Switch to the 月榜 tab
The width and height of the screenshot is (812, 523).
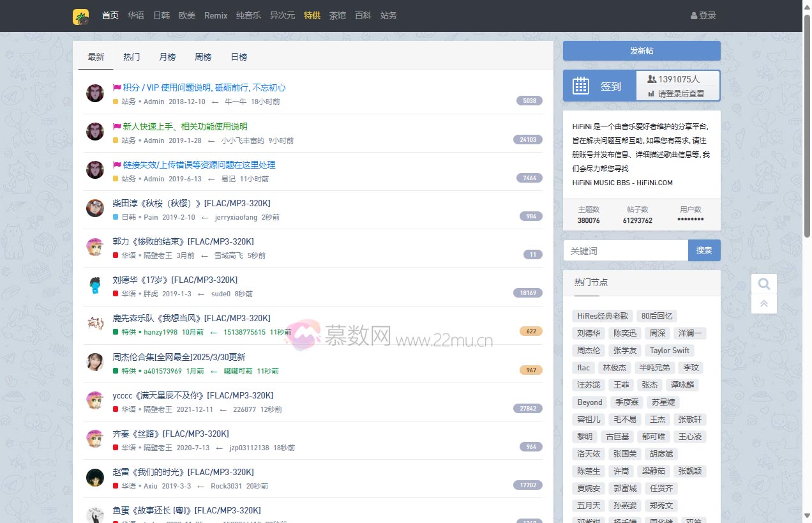(167, 57)
